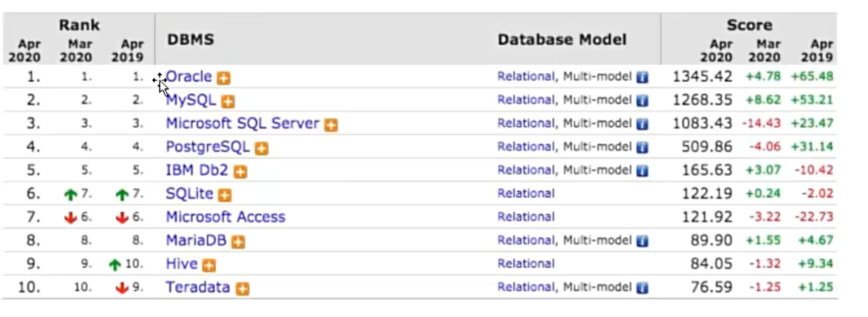Expand details icon next to Microsoft SQL Server

pyautogui.click(x=331, y=125)
